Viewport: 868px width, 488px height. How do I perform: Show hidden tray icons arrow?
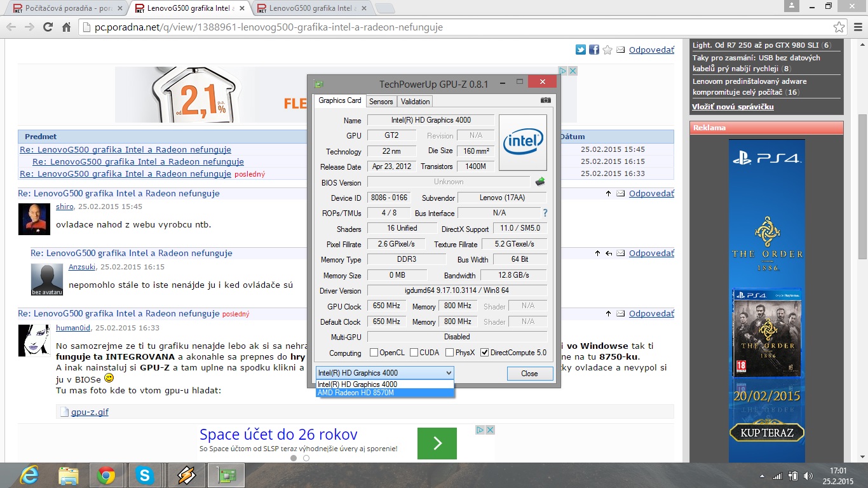click(x=763, y=475)
